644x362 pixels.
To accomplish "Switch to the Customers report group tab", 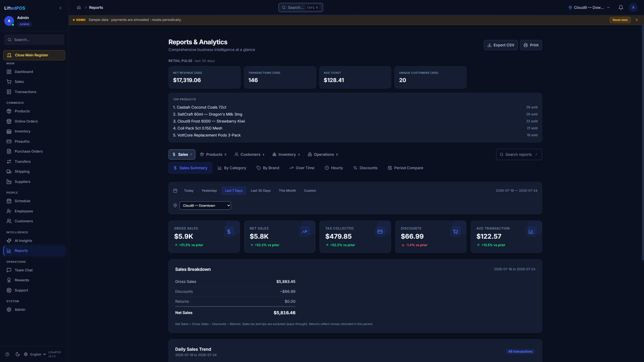I will pos(249,154).
